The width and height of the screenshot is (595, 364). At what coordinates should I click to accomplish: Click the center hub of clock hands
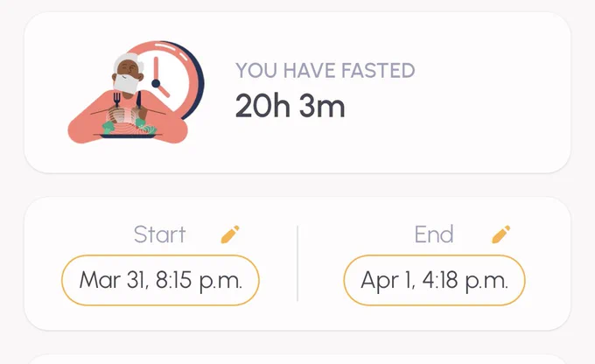click(156, 83)
